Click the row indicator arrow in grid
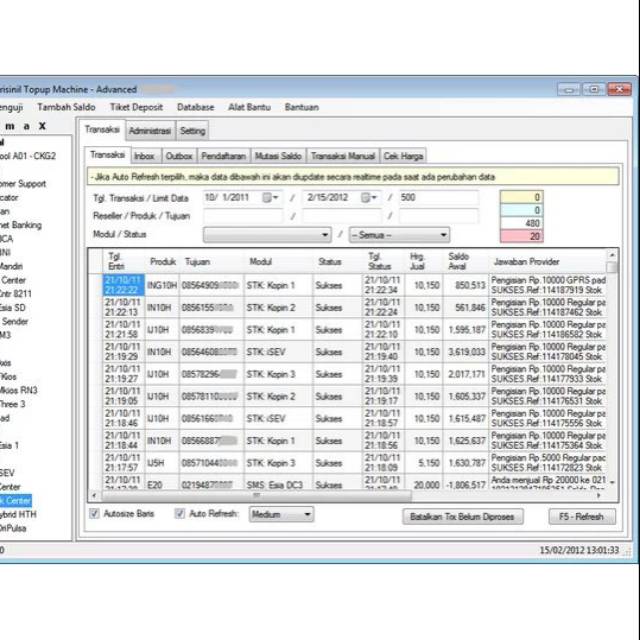This screenshot has width=640, height=640. [x=95, y=285]
